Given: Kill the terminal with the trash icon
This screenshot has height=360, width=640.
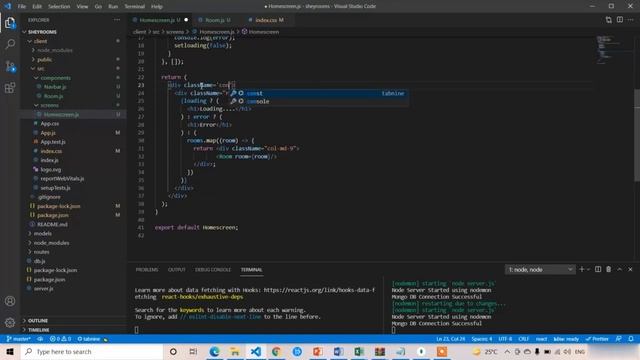Looking at the screenshot, I should tap(609, 269).
